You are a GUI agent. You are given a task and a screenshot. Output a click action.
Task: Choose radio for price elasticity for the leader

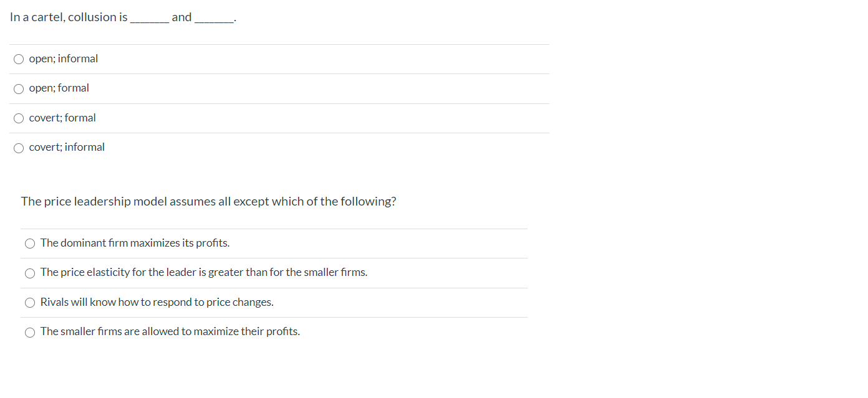(30, 273)
